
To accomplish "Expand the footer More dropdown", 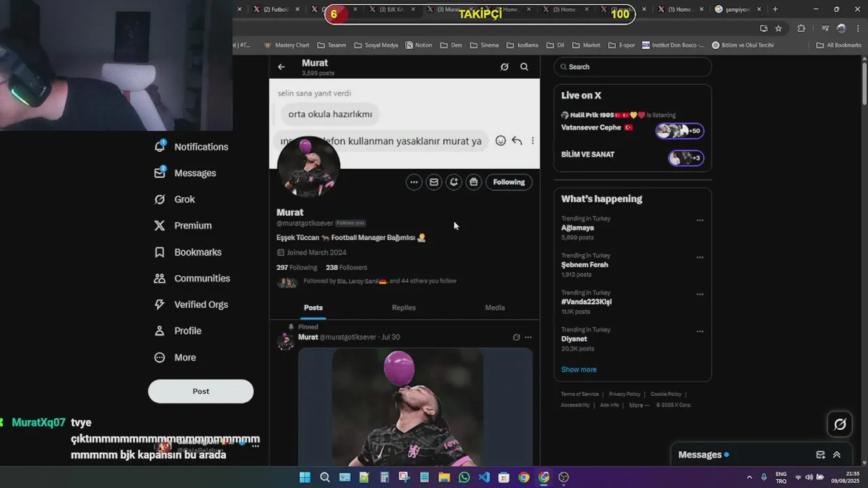I will [639, 405].
